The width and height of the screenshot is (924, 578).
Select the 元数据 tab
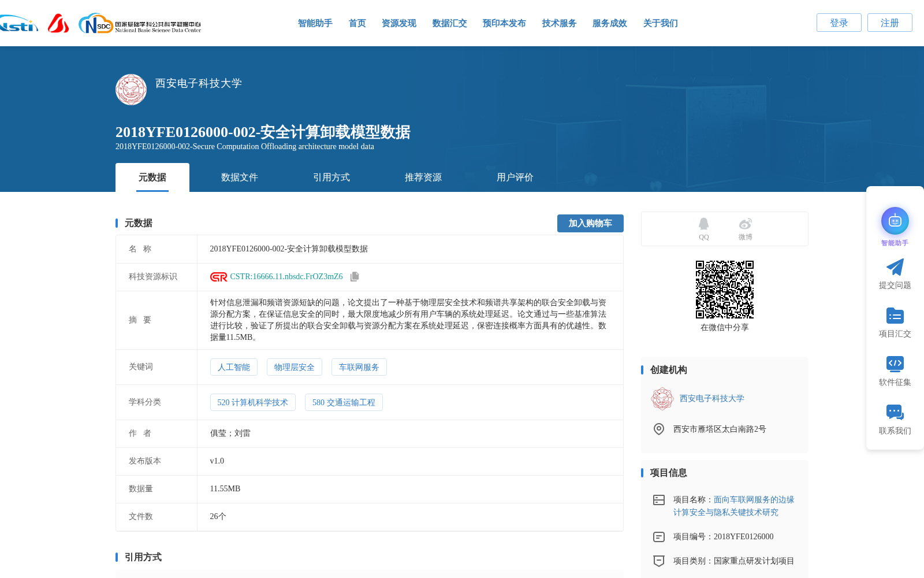(152, 177)
